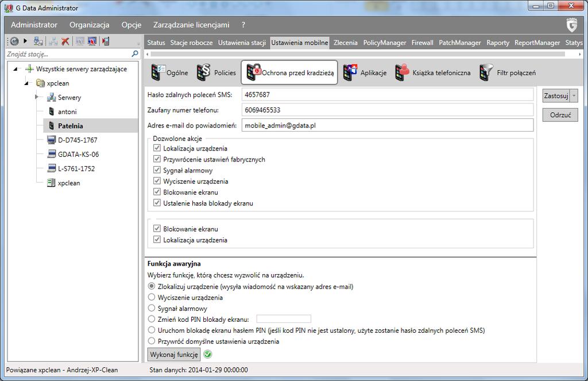Viewport: 588px width, 381px height.
Task: Click the laptop icon beside L-S761-1752
Action: click(51, 168)
